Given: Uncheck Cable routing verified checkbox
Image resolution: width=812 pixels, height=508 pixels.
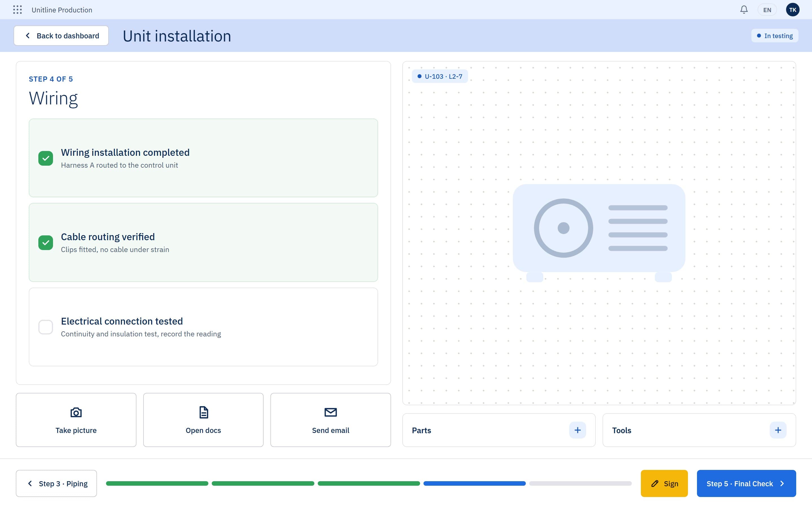Looking at the screenshot, I should pyautogui.click(x=46, y=243).
